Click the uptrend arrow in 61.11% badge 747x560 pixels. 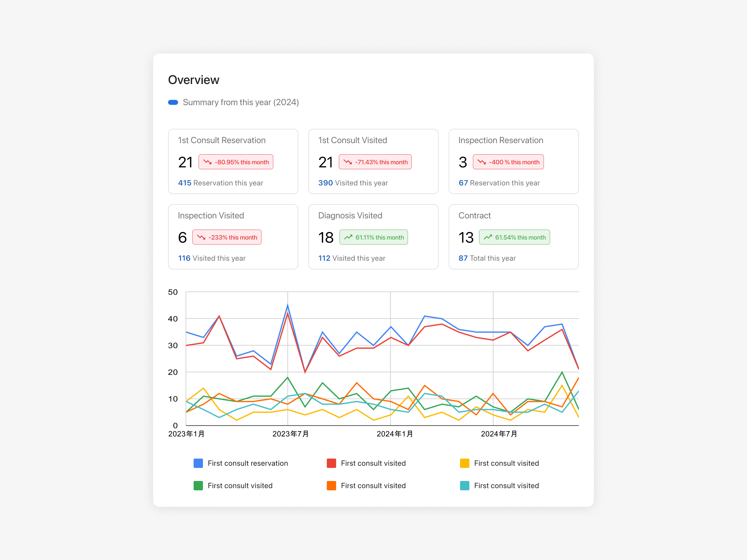(348, 237)
